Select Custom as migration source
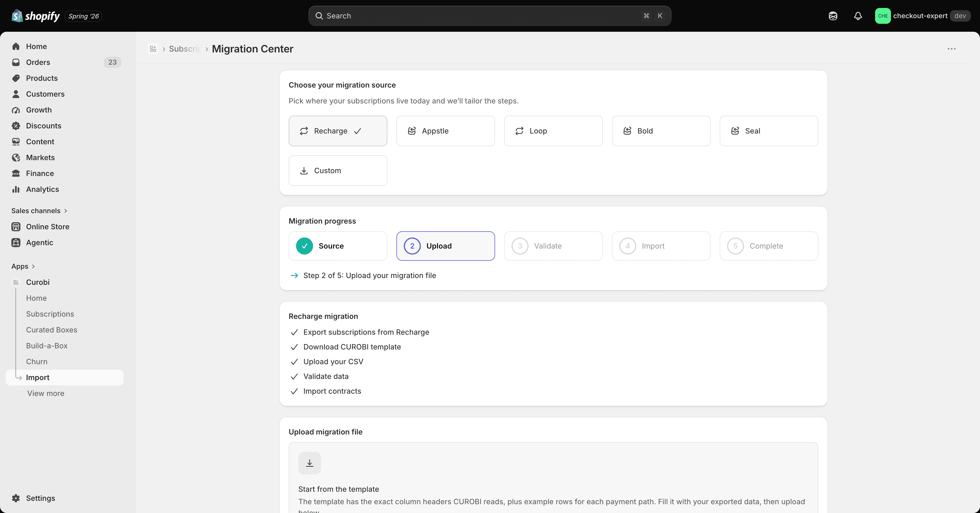980x513 pixels. [338, 171]
